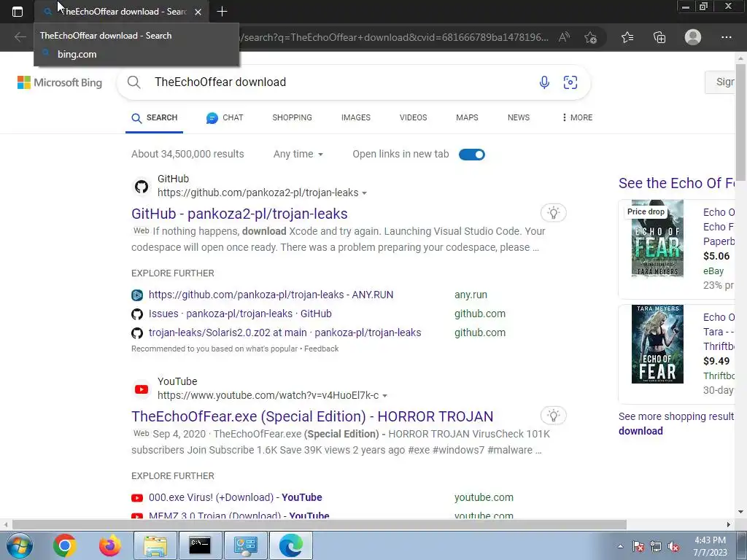Open the Windows Start menu
Screen dimensions: 747x560
coord(19,545)
